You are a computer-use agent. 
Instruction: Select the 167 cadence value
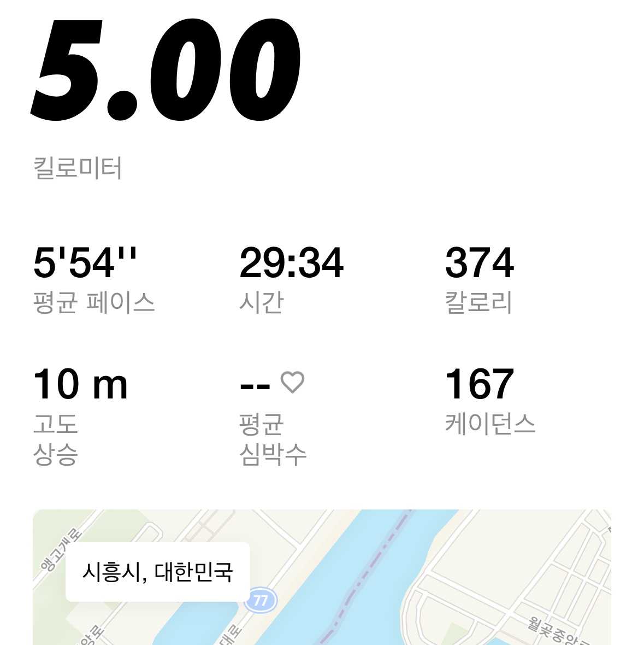point(480,384)
